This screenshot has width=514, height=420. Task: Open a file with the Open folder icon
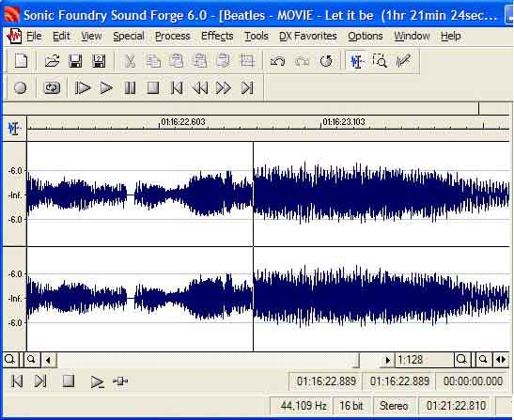[52, 61]
